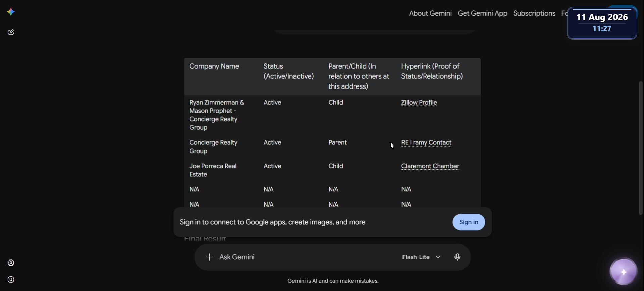Follow the RE I ramy Contact link

(426, 143)
